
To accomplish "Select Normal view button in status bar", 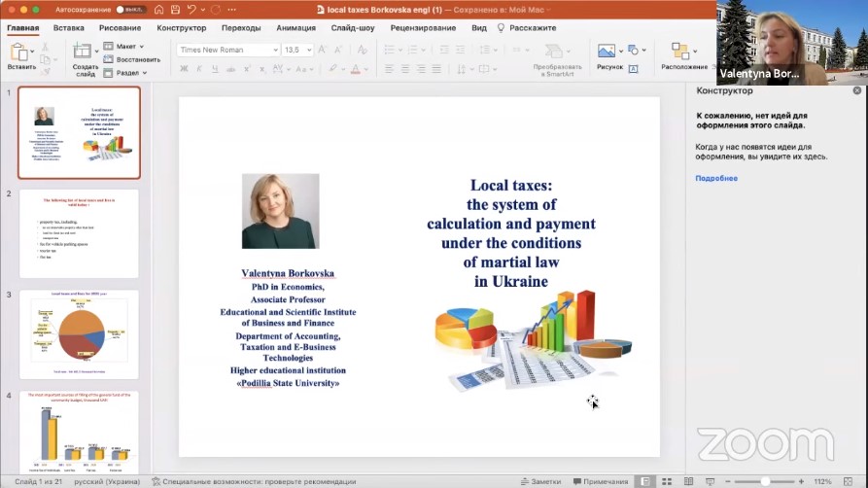I will point(645,481).
